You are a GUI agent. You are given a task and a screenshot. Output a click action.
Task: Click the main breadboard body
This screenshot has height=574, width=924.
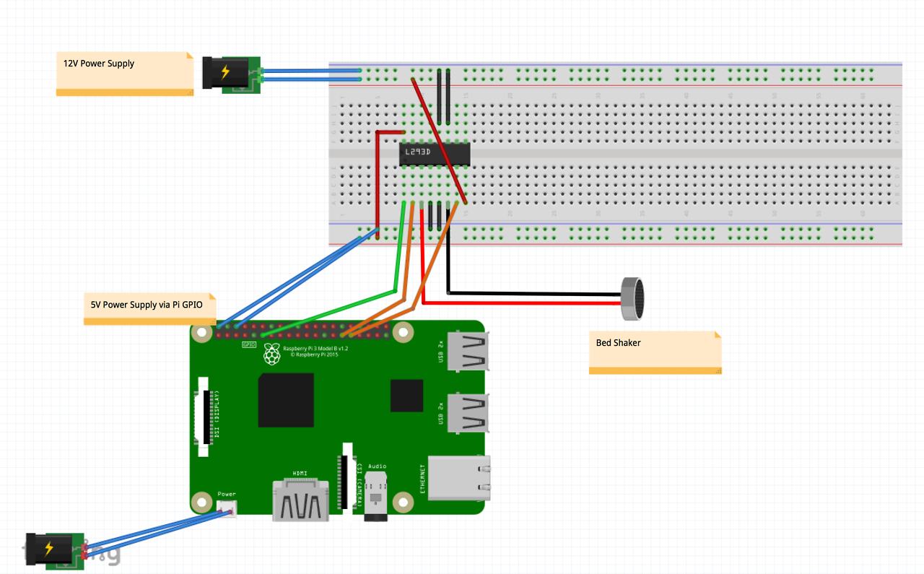point(615,155)
